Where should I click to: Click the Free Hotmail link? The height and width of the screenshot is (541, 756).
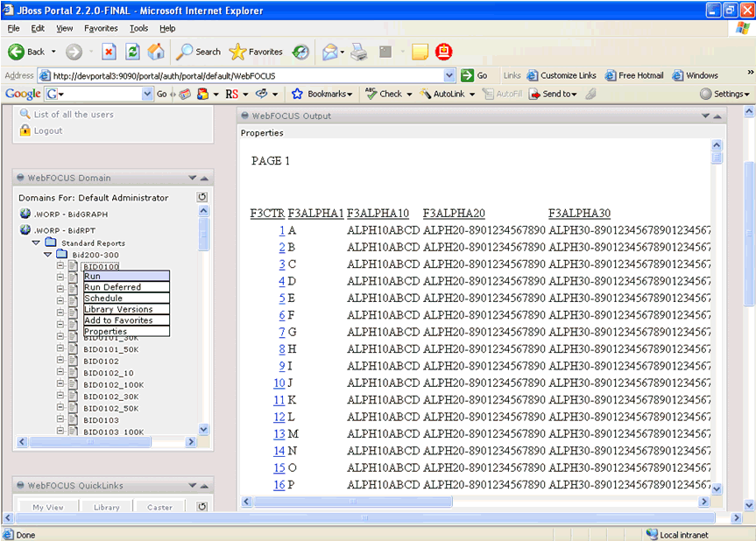(x=635, y=75)
